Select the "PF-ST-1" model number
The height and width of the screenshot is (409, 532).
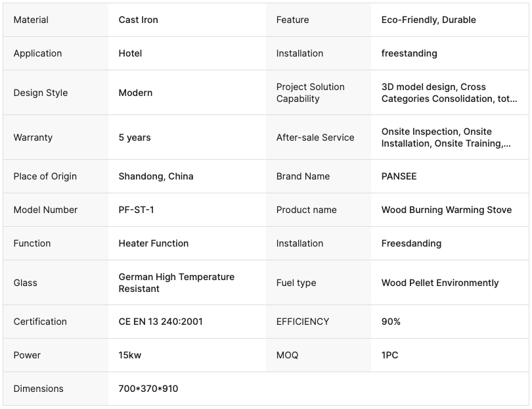tap(136, 210)
